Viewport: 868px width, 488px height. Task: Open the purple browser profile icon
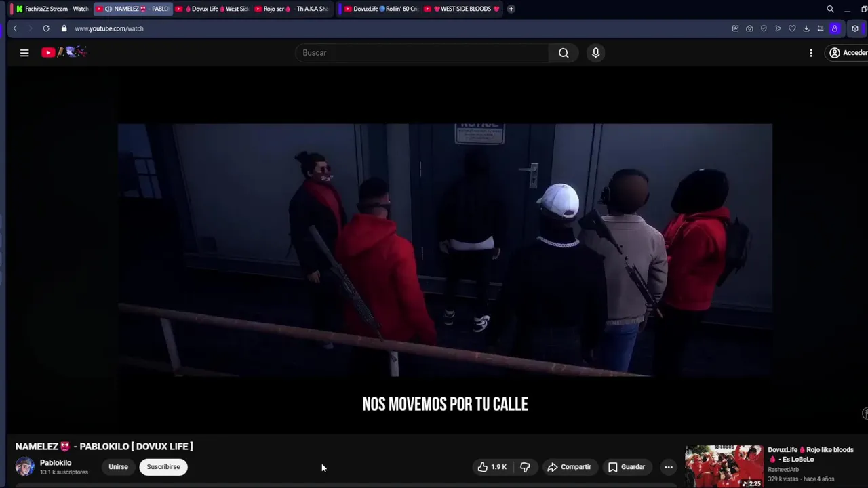point(835,28)
